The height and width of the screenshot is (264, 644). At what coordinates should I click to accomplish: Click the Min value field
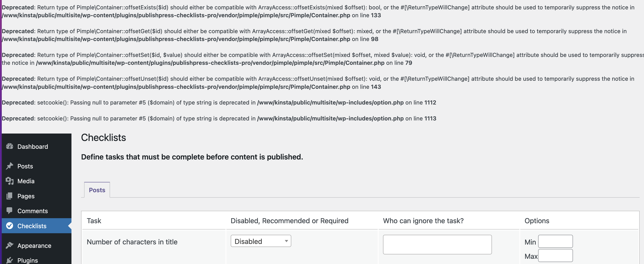pos(555,241)
